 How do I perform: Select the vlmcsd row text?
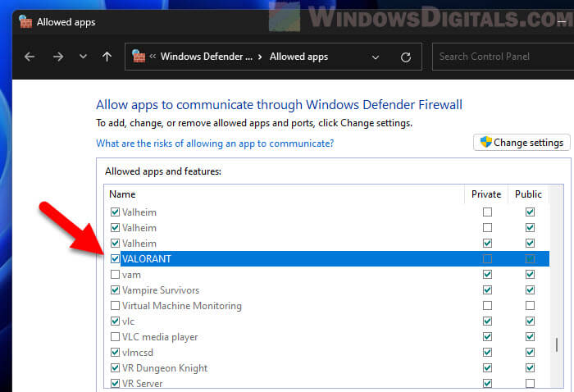(138, 352)
